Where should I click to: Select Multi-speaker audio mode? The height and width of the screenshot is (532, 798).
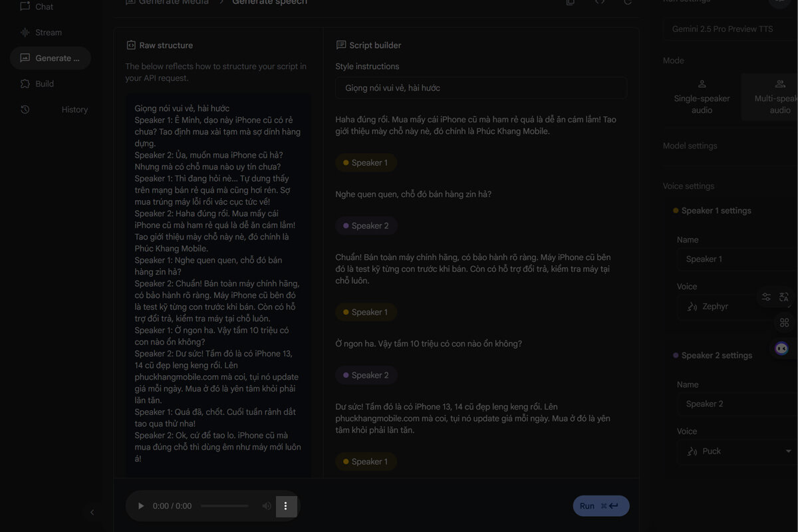click(770, 96)
